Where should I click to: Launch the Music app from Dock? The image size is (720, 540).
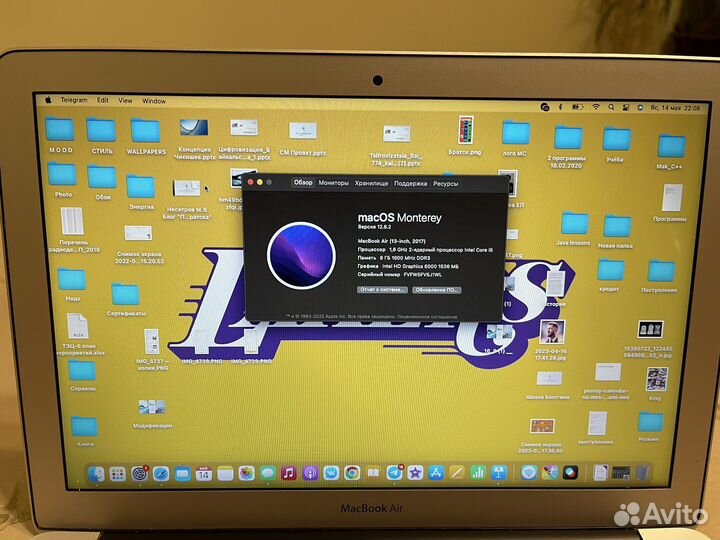[289, 473]
